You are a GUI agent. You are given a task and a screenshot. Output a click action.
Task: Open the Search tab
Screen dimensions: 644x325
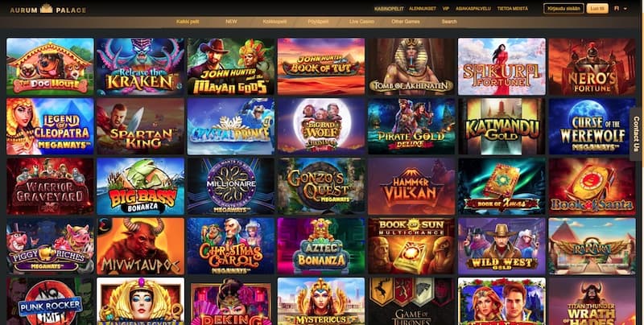[449, 22]
